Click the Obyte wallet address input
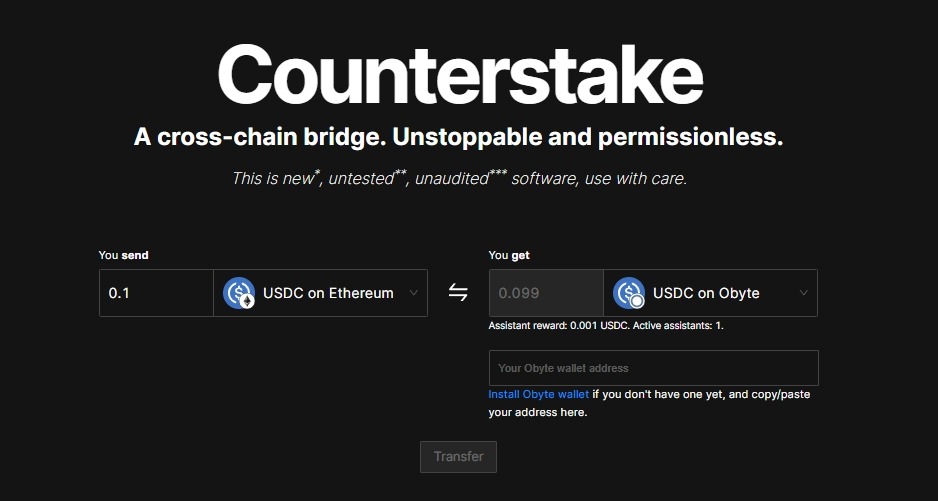The height and width of the screenshot is (501, 938). tap(653, 368)
